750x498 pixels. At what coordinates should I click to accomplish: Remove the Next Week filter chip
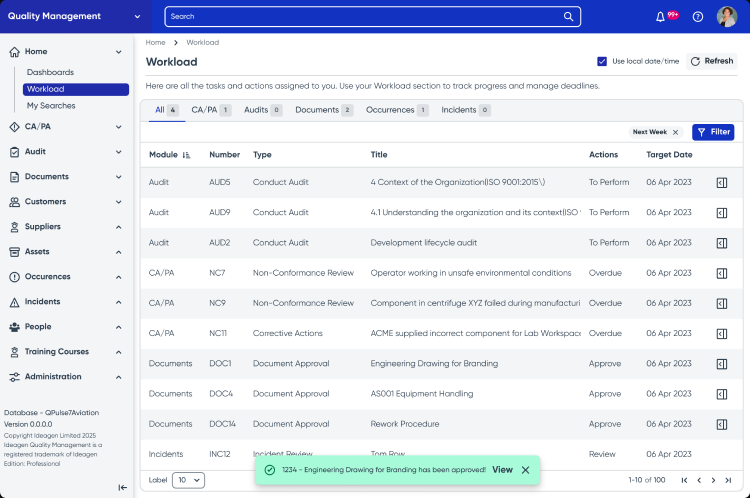pos(675,133)
